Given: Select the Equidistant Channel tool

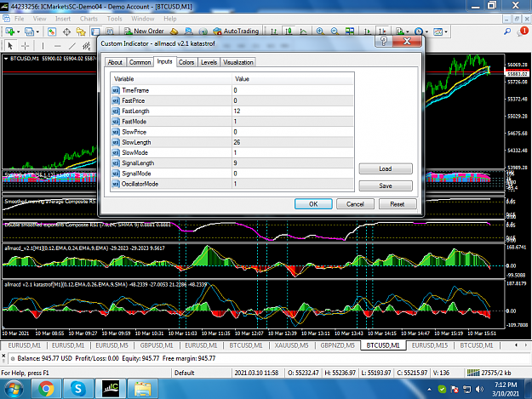Looking at the screenshot, I should [x=87, y=45].
